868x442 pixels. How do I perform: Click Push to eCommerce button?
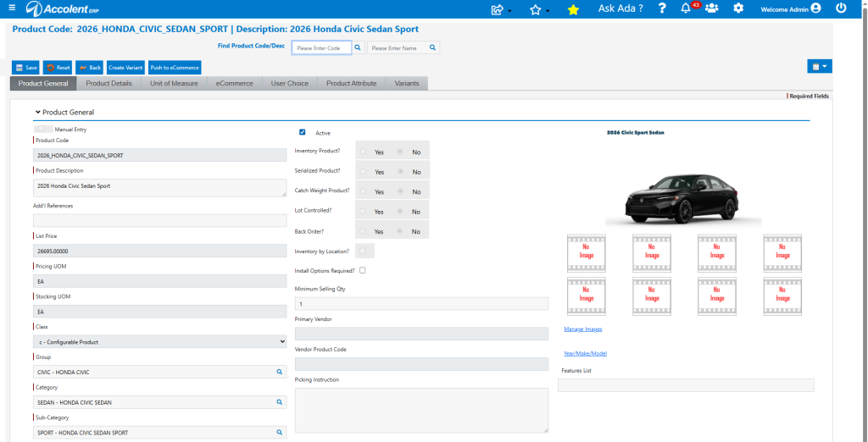pos(175,68)
